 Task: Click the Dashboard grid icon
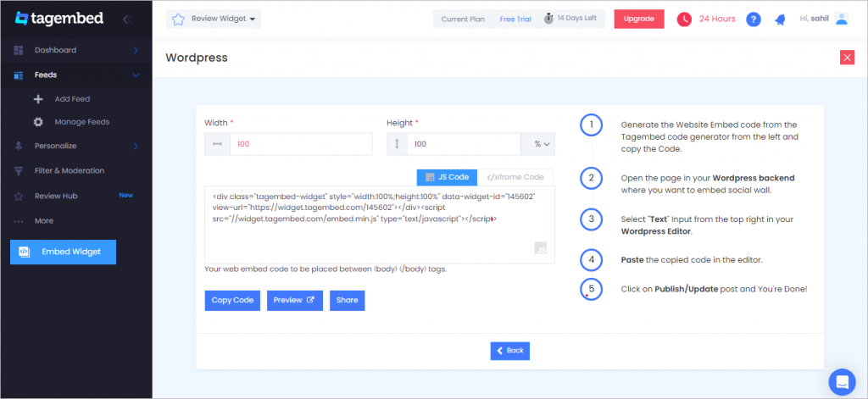point(19,50)
